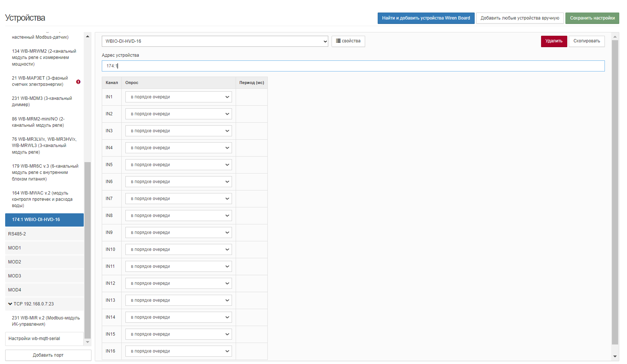This screenshot has height=364, width=627.
Task: Open the IN13 polling dropdown
Action: point(179,300)
